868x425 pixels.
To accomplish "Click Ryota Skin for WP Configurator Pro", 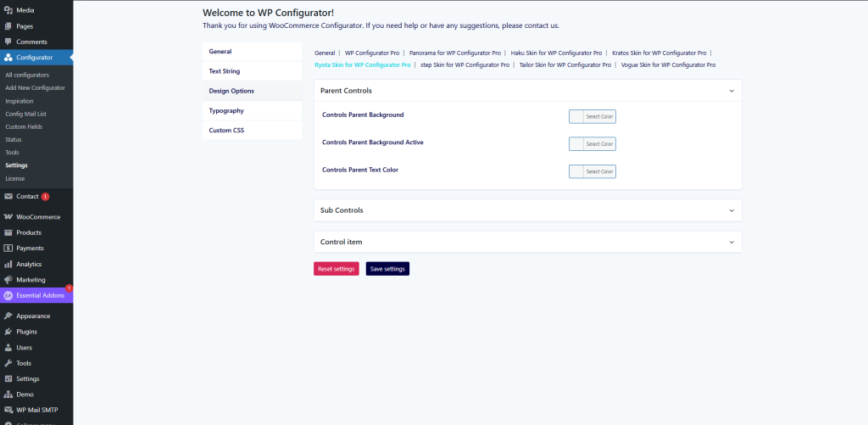I will point(363,64).
